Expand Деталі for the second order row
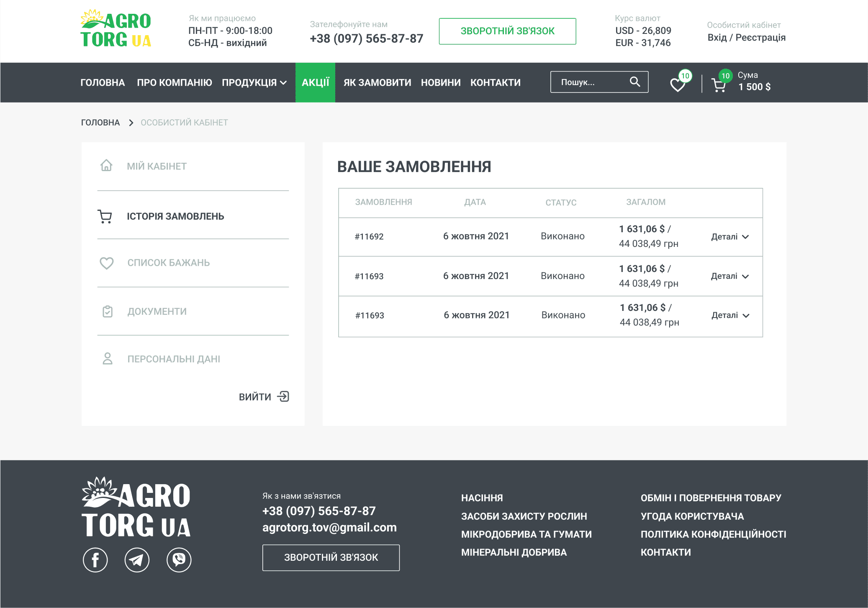This screenshot has height=608, width=868. pos(729,276)
